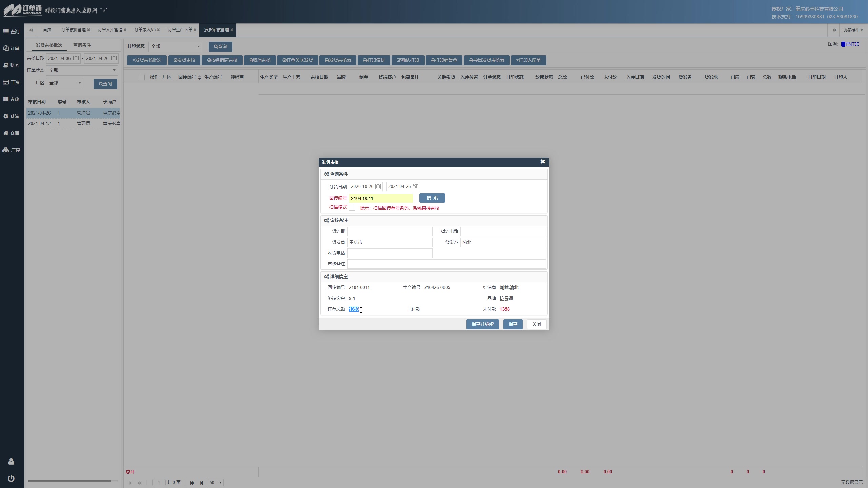Close the 订单入库管理 tab
The image size is (868, 488).
coord(125,30)
